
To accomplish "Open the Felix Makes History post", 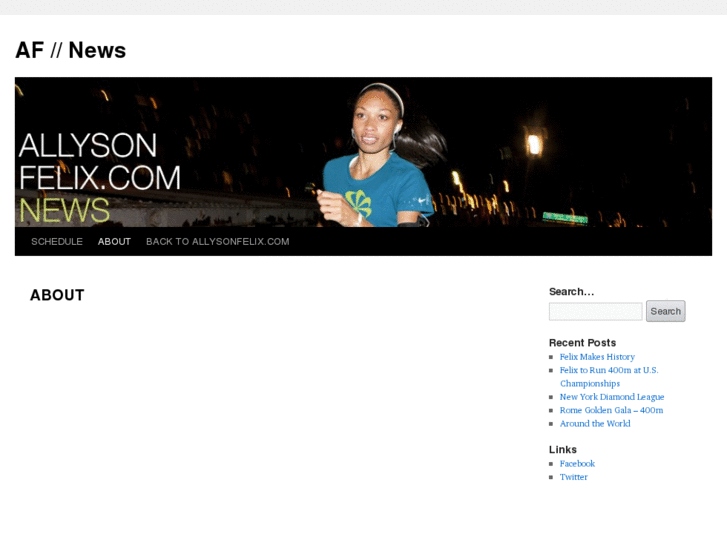I will (597, 357).
